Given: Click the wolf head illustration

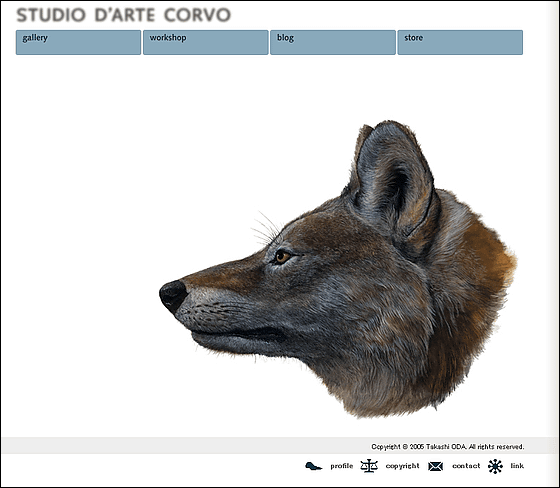Looking at the screenshot, I should tap(338, 269).
